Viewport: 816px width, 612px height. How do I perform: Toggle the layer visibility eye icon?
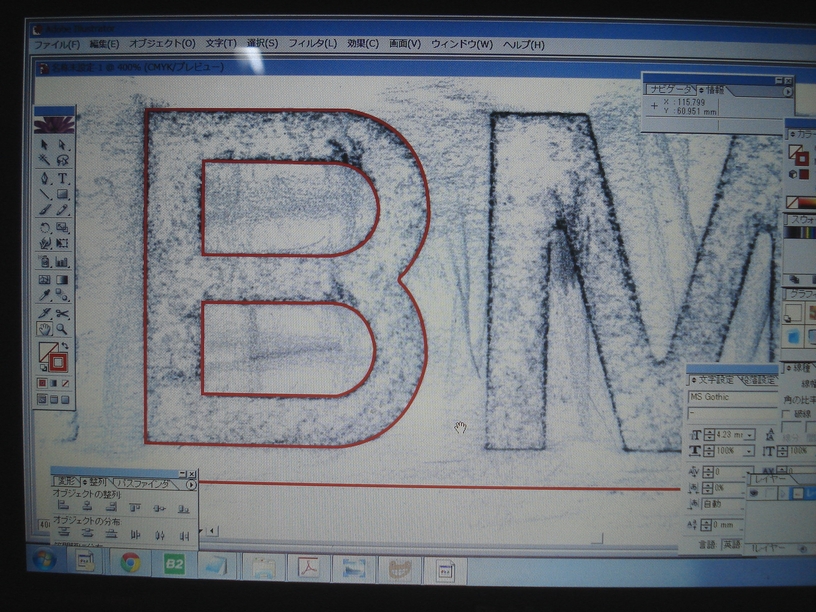point(756,494)
